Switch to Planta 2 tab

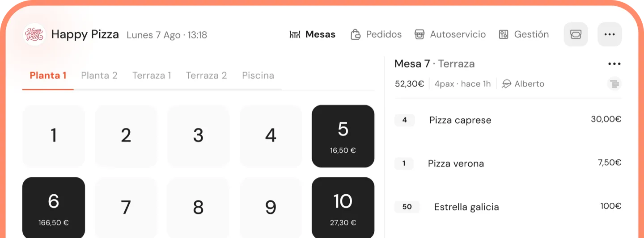(x=99, y=75)
